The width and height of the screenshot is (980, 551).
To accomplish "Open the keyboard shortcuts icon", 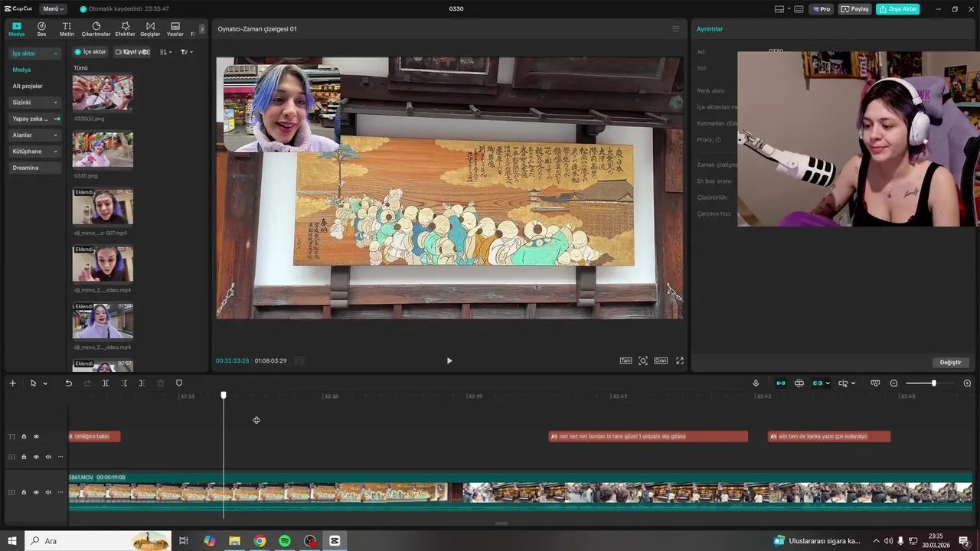I will click(799, 9).
